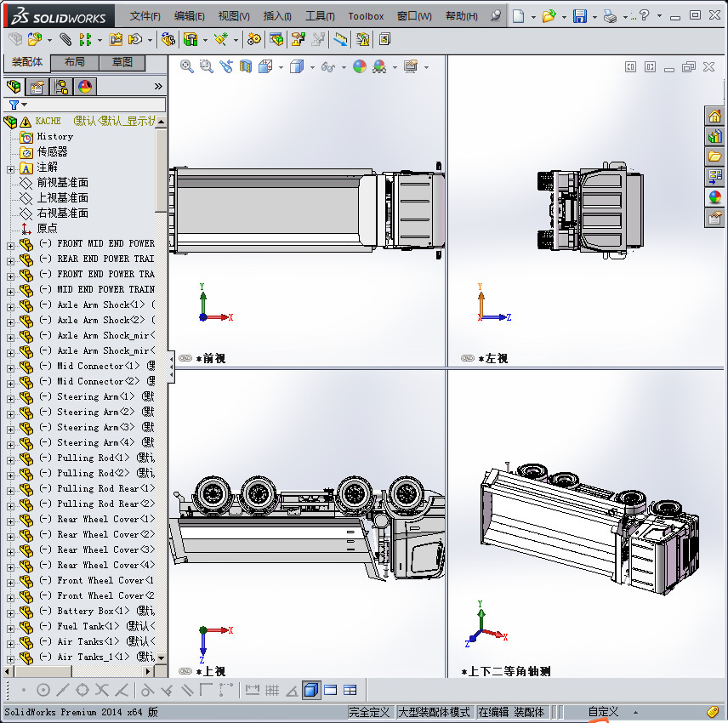This screenshot has height=723, width=728.
Task: Click the Insert Components icon in assembly toolbar
Action: pos(34,39)
